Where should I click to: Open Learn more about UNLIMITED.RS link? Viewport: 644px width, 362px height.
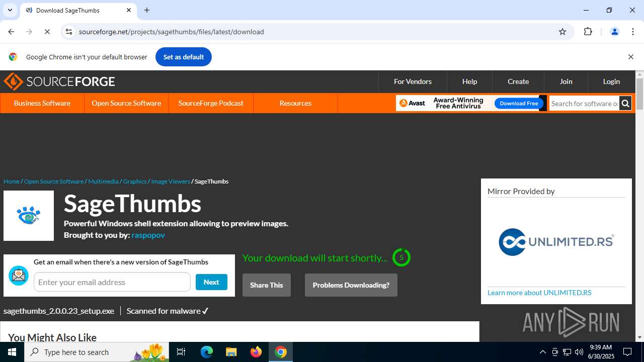[x=539, y=293]
